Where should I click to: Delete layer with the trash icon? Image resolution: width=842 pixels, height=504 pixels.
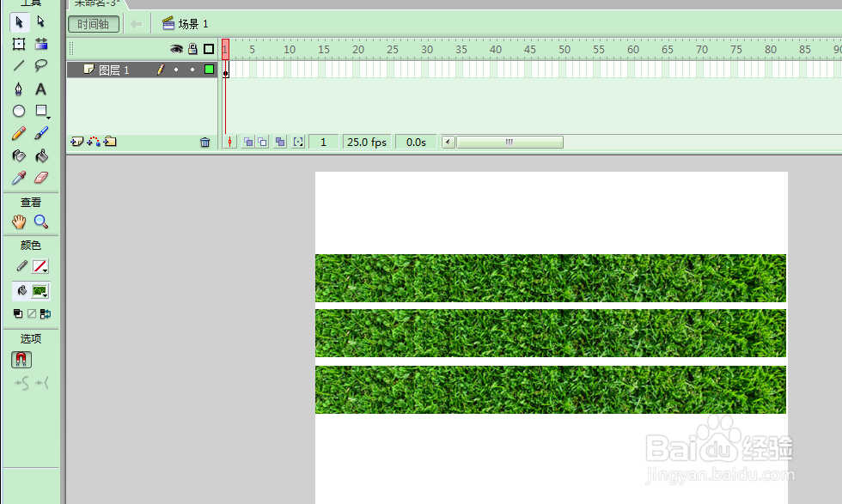point(204,143)
